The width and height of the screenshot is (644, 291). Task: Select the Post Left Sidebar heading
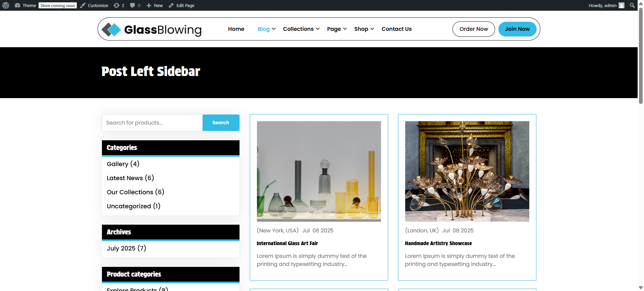[151, 72]
